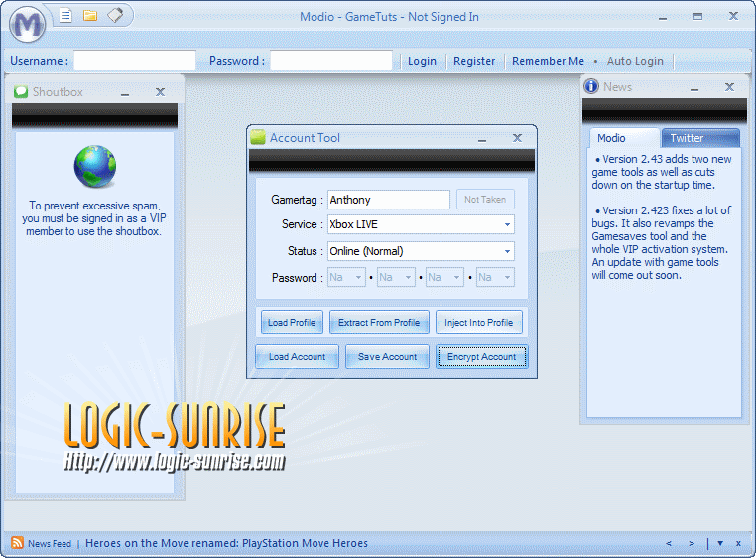Open the third Password Na dropdown
This screenshot has height=558, width=756.
445,277
